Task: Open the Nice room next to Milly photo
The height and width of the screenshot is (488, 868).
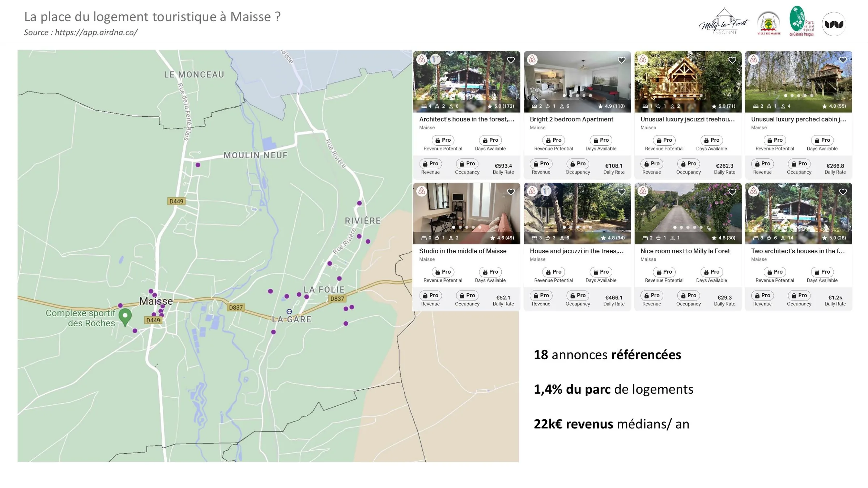Action: [688, 213]
